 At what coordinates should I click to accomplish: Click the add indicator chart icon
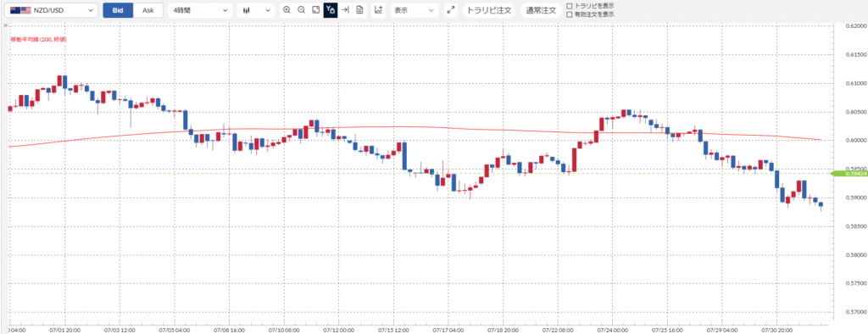(x=379, y=10)
